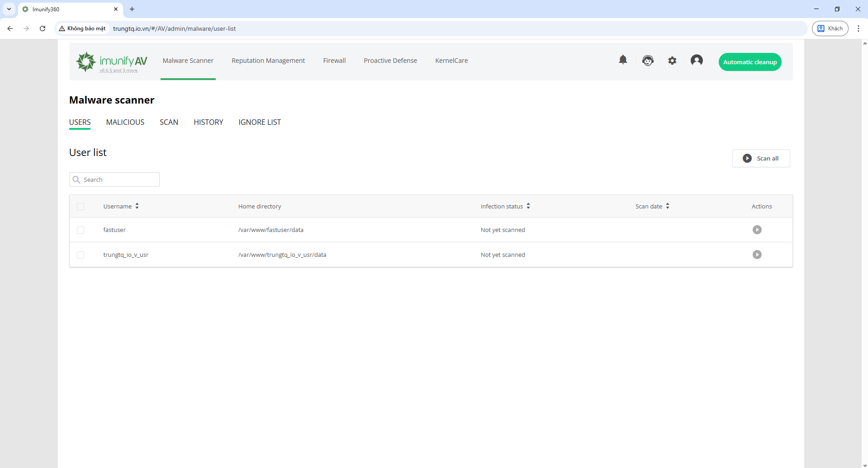
Task: Switch to the MALICIOUS tab
Action: [125, 122]
